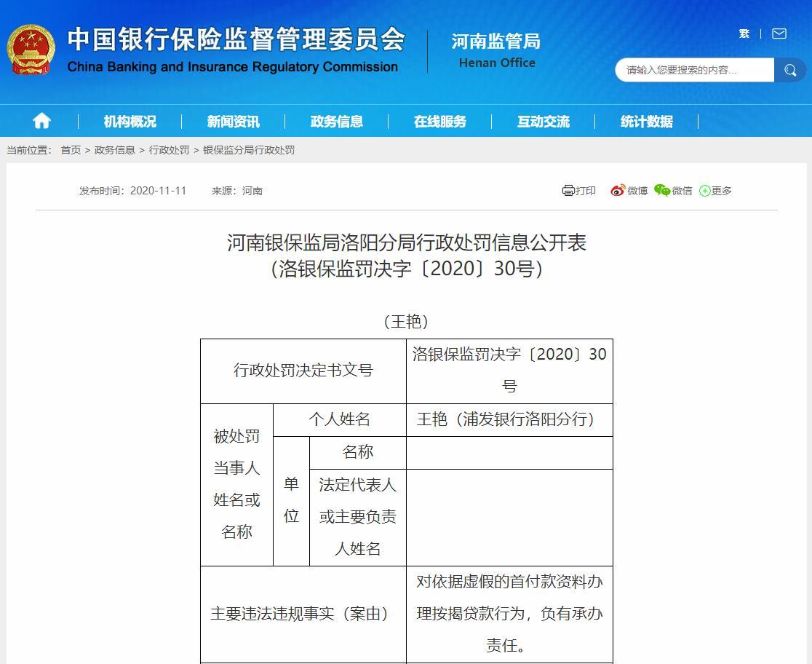Click 银保监分局行政处罚 breadcrumb link
The image size is (812, 664).
[249, 150]
